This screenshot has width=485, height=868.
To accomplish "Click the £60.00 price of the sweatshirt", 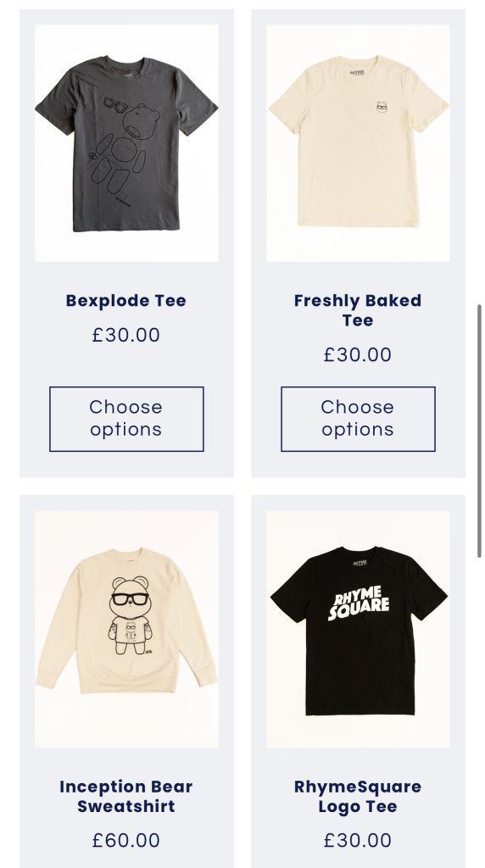I will pyautogui.click(x=126, y=840).
